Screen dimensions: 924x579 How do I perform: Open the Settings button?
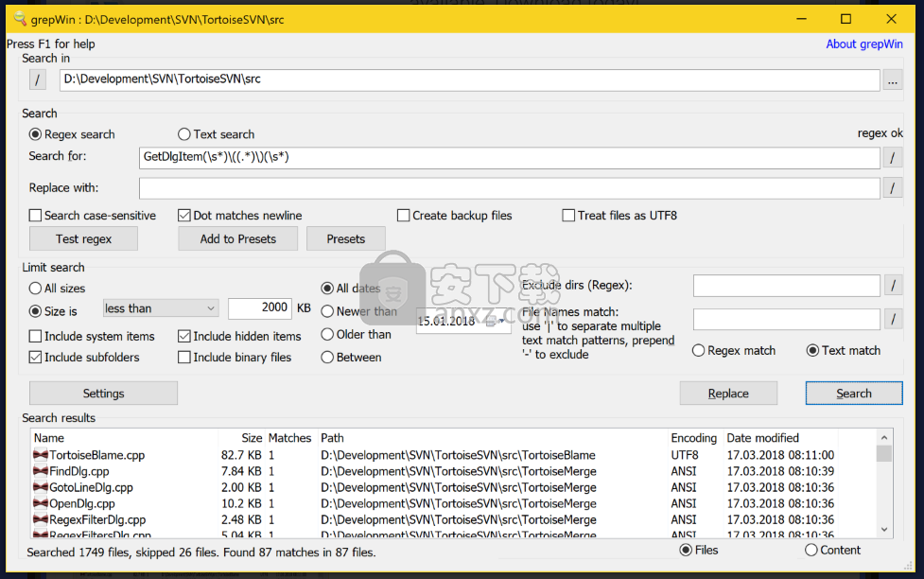coord(103,394)
